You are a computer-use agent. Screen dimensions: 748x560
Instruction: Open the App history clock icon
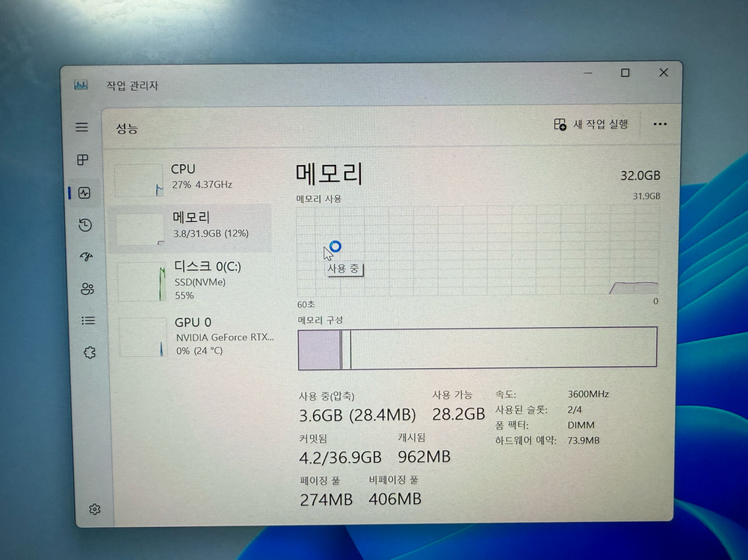84,225
